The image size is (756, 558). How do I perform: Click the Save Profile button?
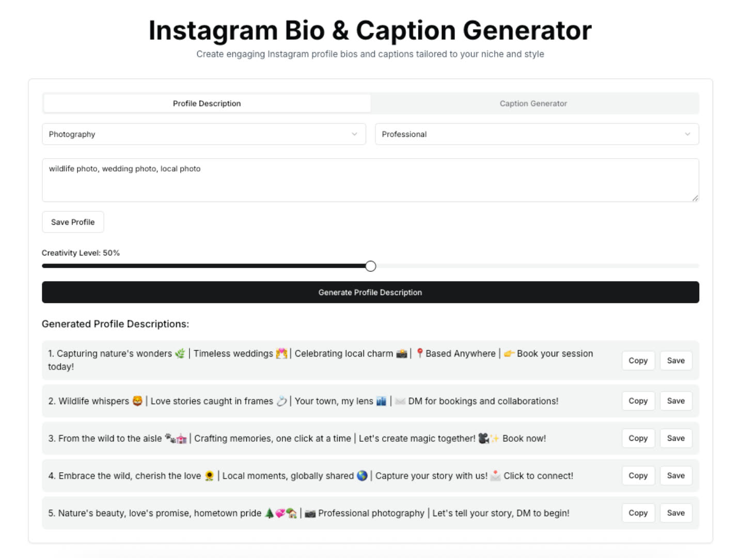[x=73, y=222]
